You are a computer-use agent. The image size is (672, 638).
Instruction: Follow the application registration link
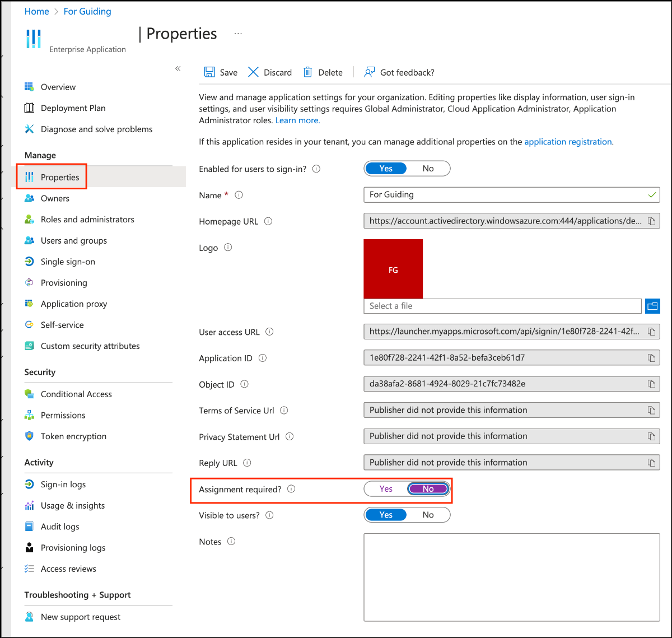[x=568, y=142]
